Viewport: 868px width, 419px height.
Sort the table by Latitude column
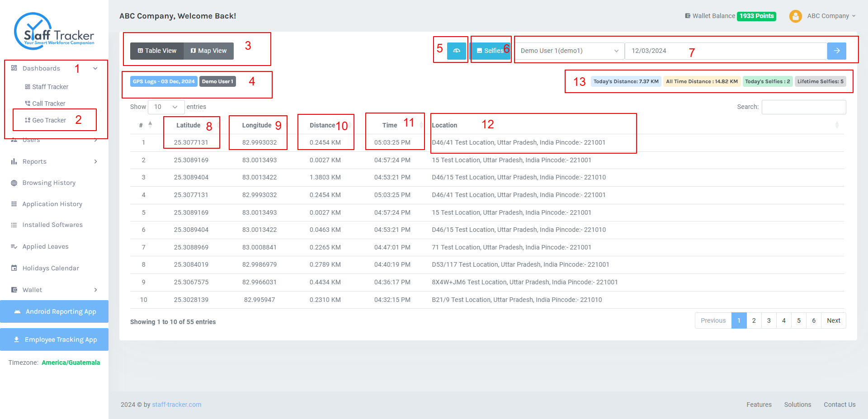click(189, 125)
